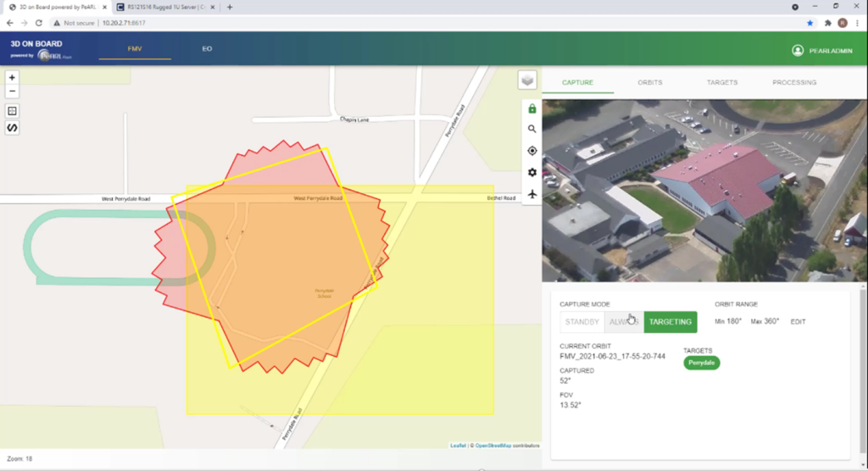Open the map layers selector
This screenshot has width=868, height=471.
click(x=528, y=80)
